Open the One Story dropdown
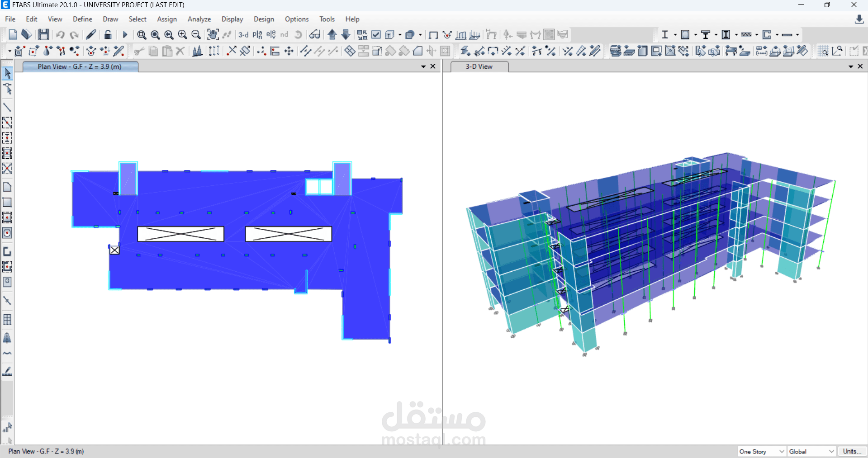This screenshot has width=868, height=458. pyautogui.click(x=762, y=452)
